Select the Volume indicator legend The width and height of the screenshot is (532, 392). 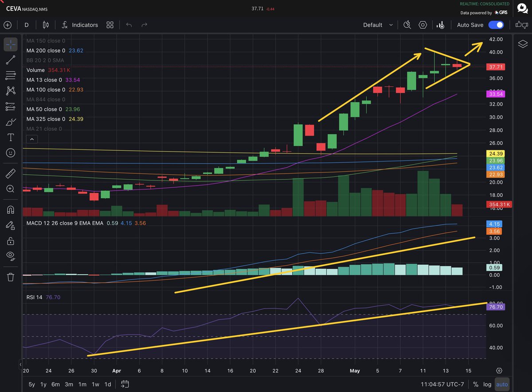[49, 70]
